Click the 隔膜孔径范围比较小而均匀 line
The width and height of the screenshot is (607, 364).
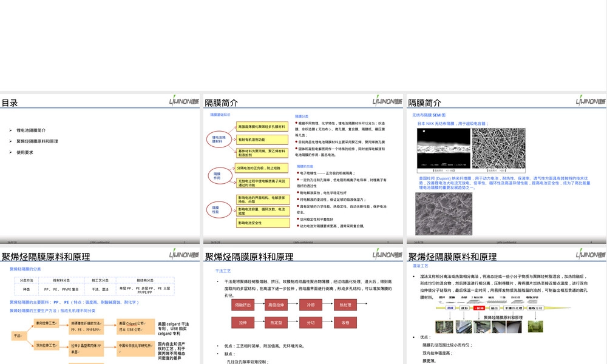pyautogui.click(x=447, y=345)
